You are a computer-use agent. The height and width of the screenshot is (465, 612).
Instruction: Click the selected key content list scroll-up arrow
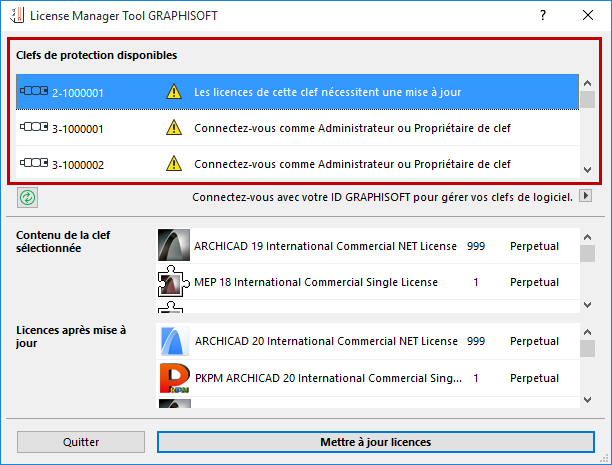(587, 237)
